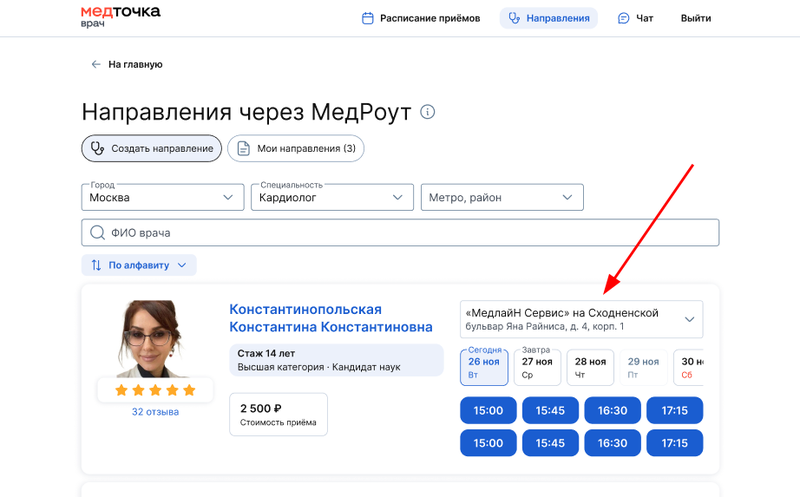Select the date 28 ноя Чт

[590, 367]
